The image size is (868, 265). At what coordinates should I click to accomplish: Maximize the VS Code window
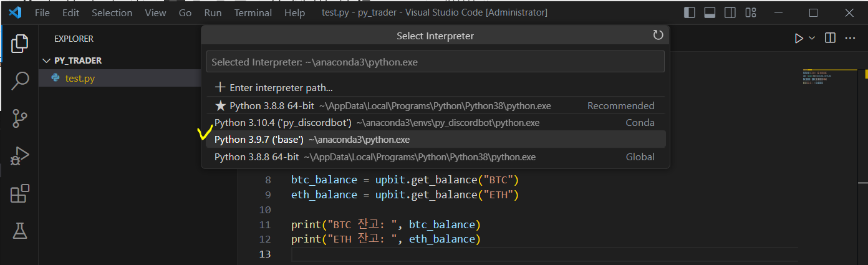point(813,12)
